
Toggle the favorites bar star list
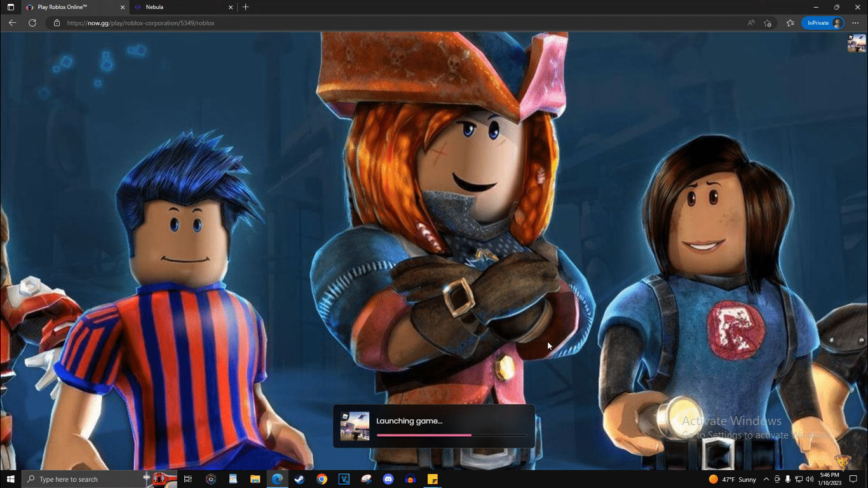click(789, 22)
